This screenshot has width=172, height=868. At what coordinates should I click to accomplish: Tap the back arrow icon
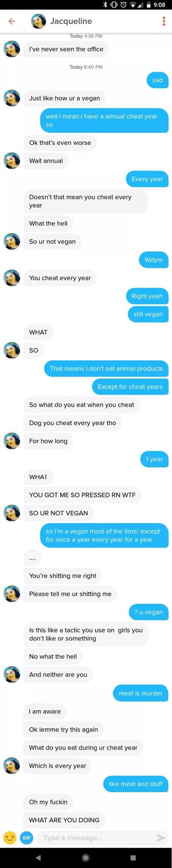[x=12, y=21]
